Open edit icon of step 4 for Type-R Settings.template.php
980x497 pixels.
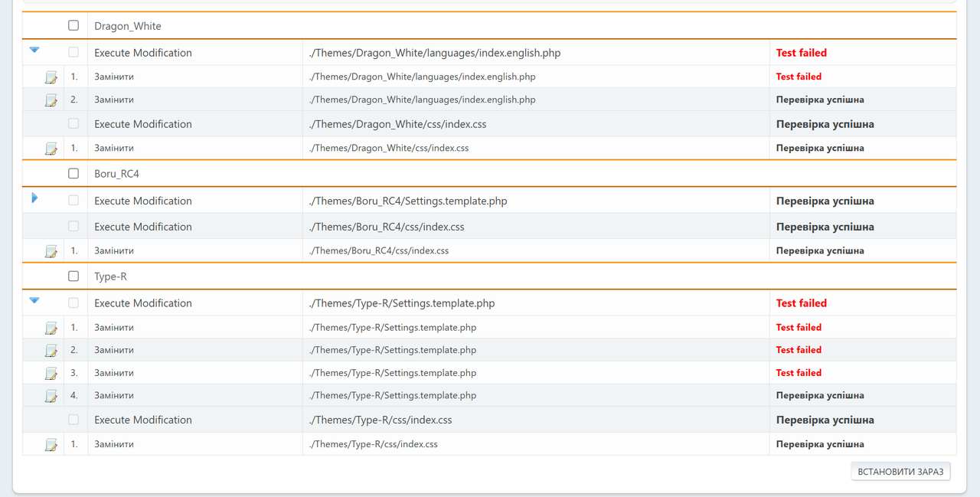tap(51, 396)
